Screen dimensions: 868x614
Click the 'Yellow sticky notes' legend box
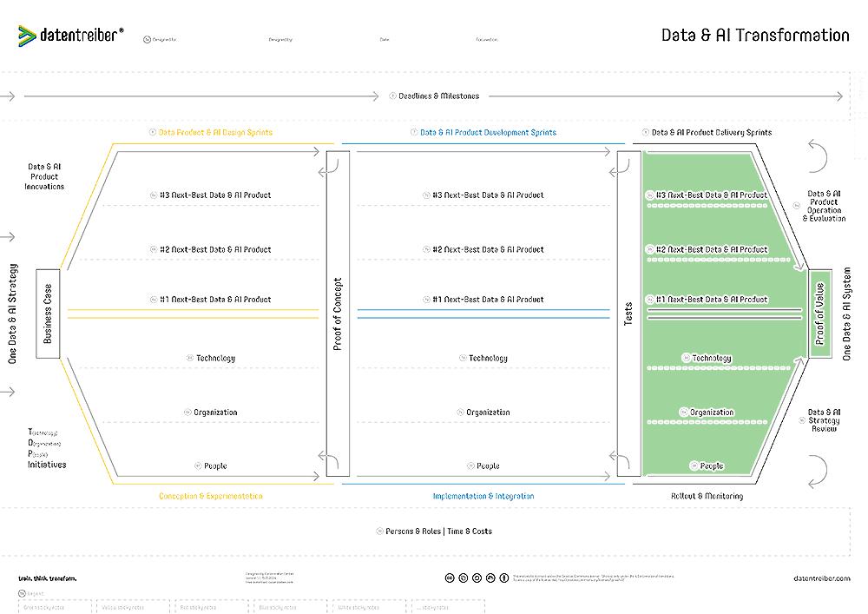133,607
